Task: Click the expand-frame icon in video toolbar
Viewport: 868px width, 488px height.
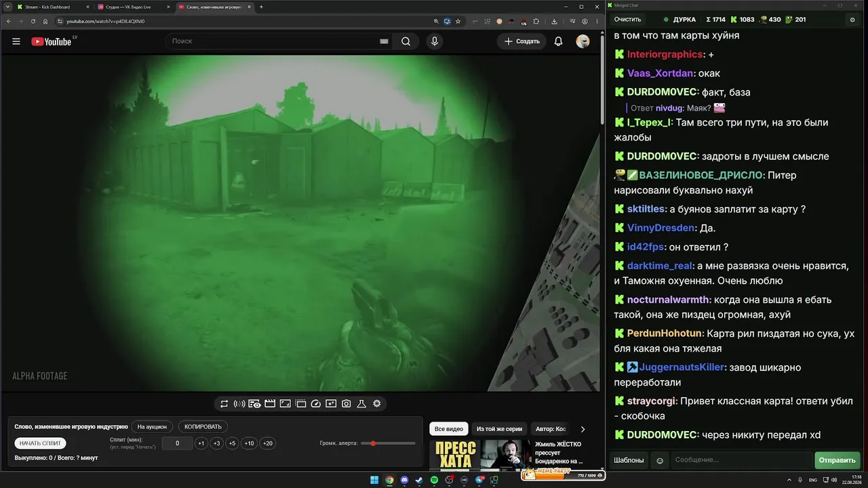Action: point(285,404)
